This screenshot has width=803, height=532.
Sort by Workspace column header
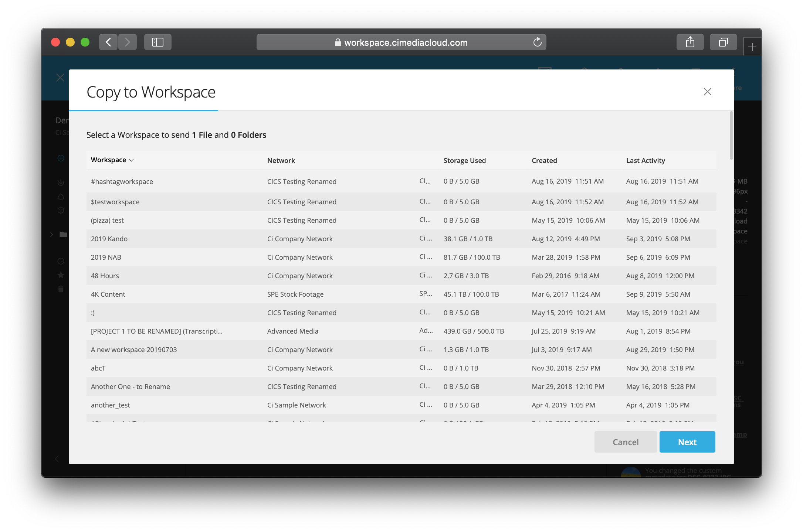[x=112, y=160]
